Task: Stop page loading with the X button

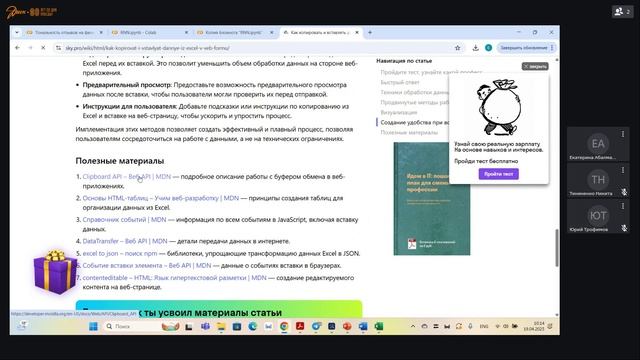Action: tap(43, 48)
